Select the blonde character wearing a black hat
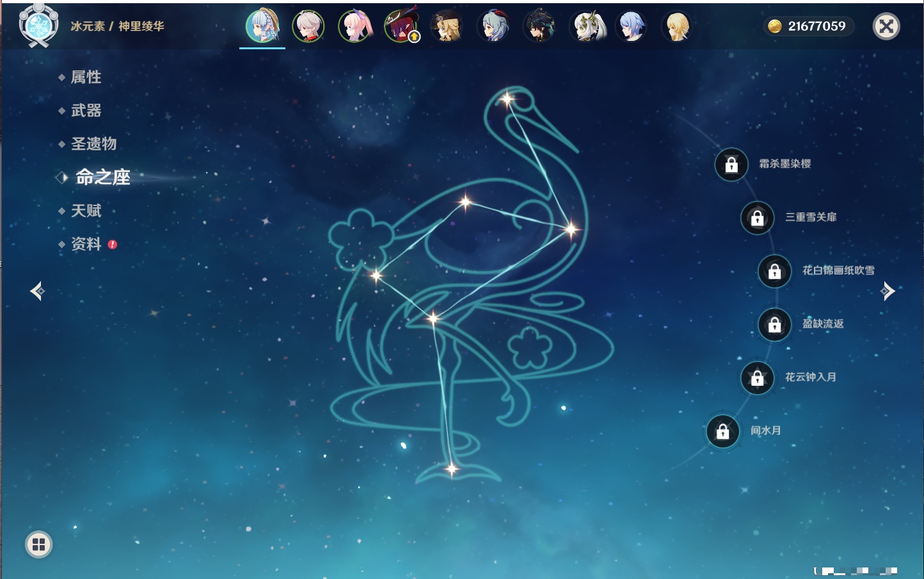The width and height of the screenshot is (924, 579). click(x=447, y=27)
